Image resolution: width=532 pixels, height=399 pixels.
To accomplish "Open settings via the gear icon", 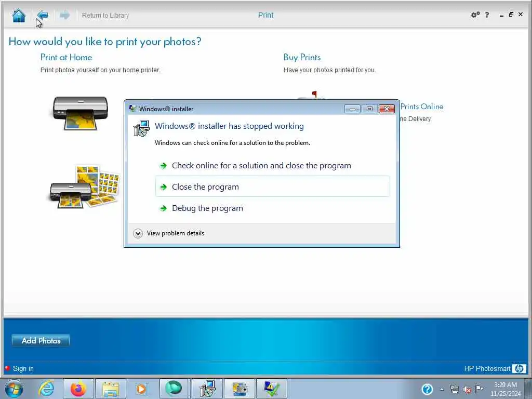I will (x=475, y=15).
